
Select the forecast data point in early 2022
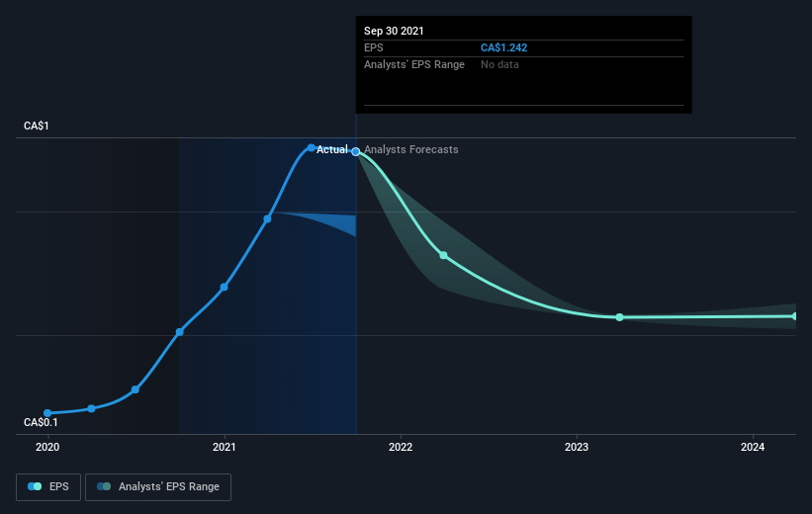[x=443, y=255]
